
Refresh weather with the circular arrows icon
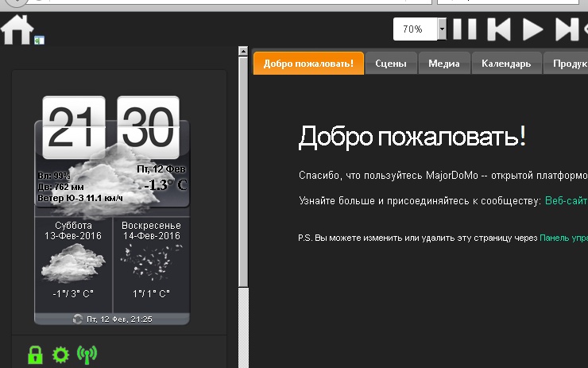[x=78, y=320]
